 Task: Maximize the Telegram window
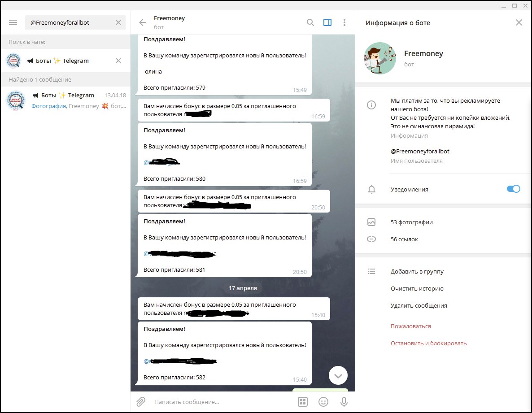(x=515, y=5)
